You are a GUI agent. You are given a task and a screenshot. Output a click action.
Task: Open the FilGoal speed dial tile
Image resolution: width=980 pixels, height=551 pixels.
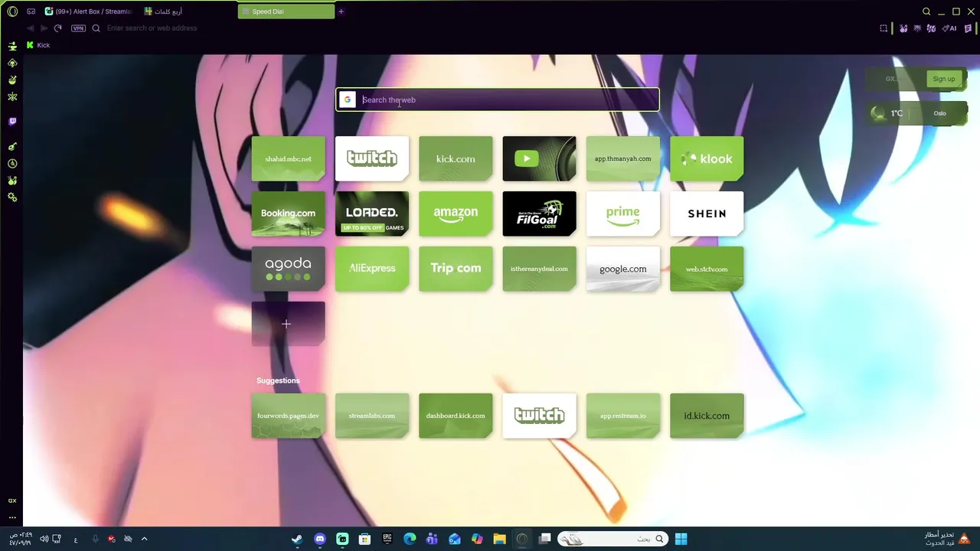pos(539,214)
